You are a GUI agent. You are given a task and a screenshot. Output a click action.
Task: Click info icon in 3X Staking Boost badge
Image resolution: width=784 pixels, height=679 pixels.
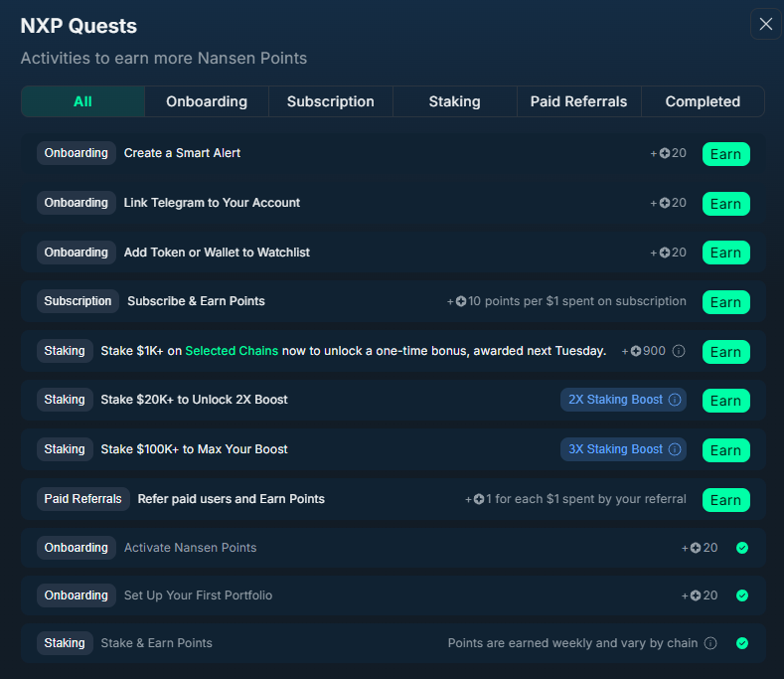[675, 449]
